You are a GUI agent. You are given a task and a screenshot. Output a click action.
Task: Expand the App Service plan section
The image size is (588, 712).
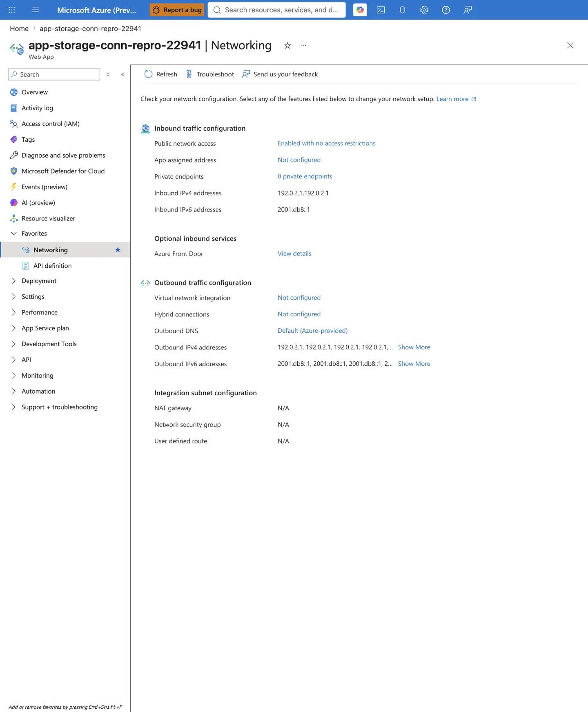pos(14,328)
